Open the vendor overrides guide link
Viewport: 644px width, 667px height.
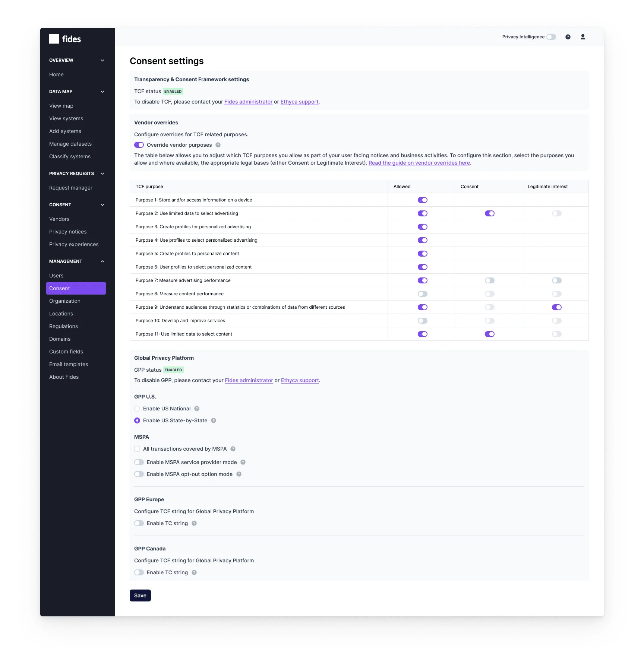(419, 163)
